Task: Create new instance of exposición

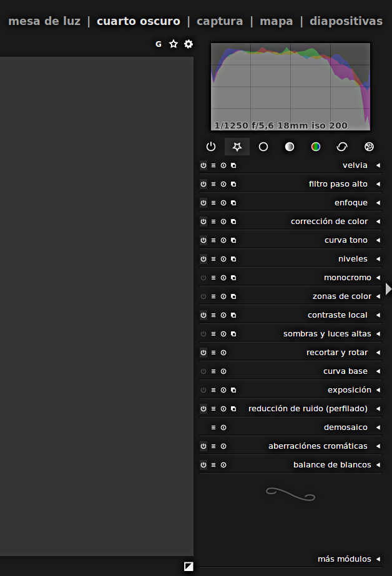Action: point(233,390)
